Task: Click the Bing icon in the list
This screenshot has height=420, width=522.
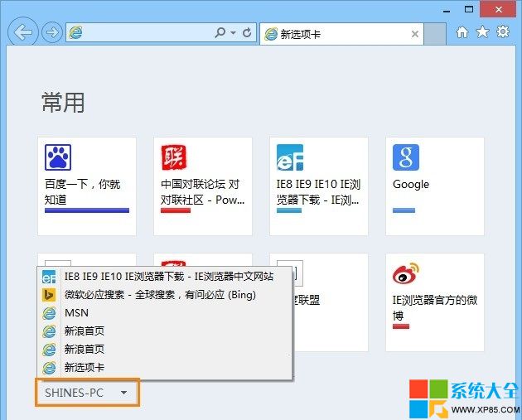Action: click(x=49, y=295)
